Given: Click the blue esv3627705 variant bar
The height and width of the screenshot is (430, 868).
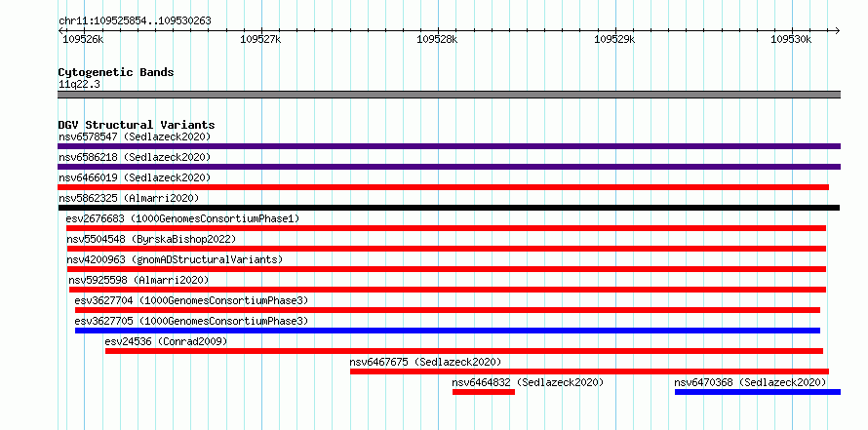Looking at the screenshot, I should point(448,331).
